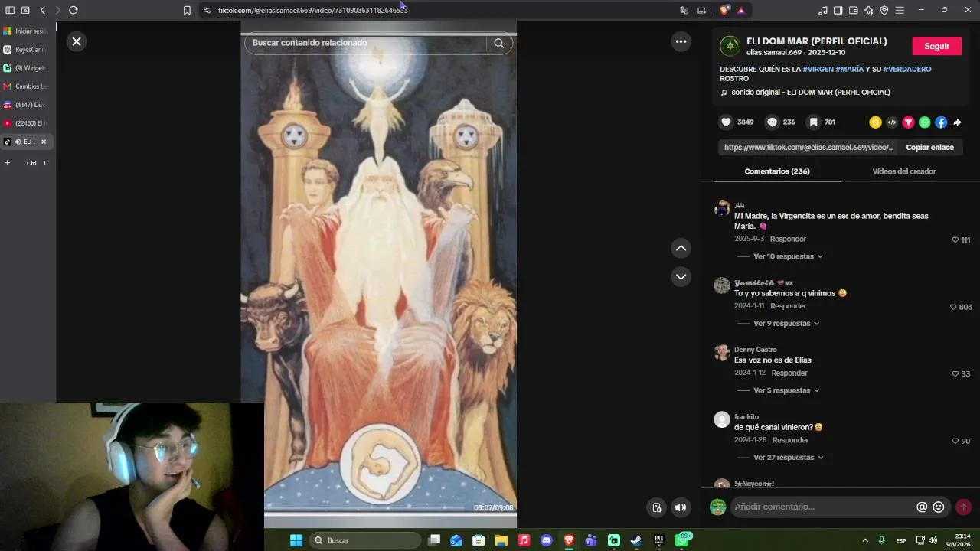
Task: Send to friends with the red icon
Action: coord(908,122)
